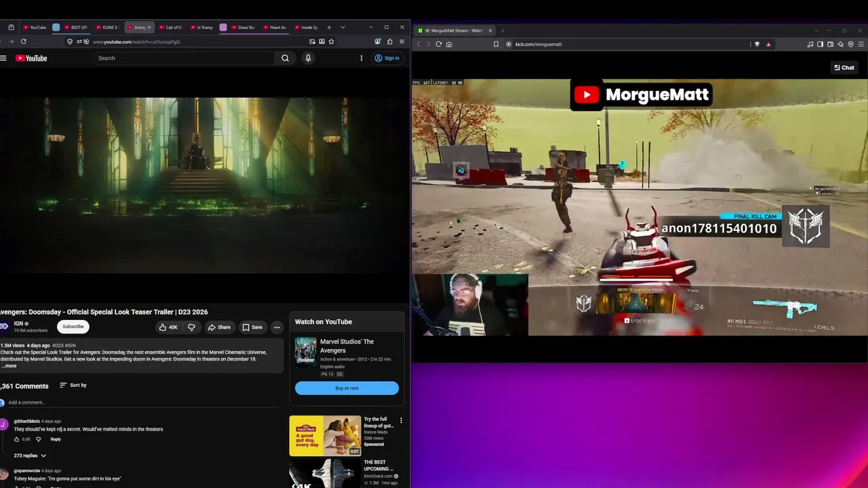This screenshot has height=488, width=868.
Task: Click the #D23 hashtag link
Action: tap(58, 346)
